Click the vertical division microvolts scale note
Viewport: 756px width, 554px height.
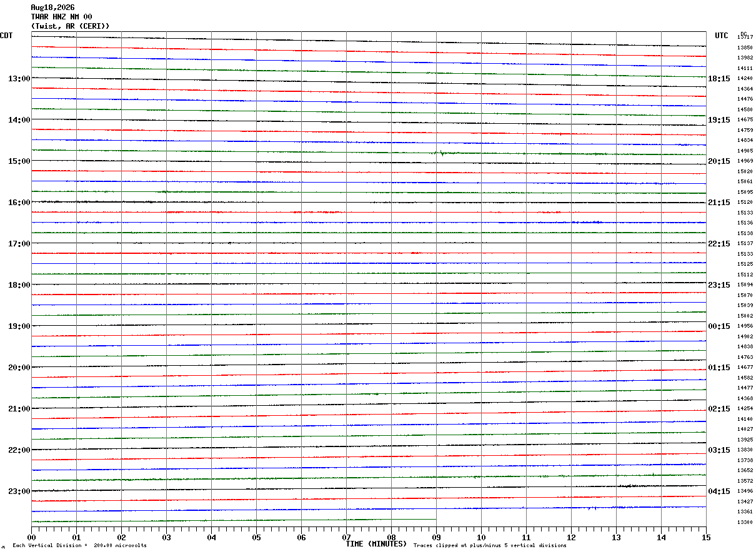click(x=79, y=546)
